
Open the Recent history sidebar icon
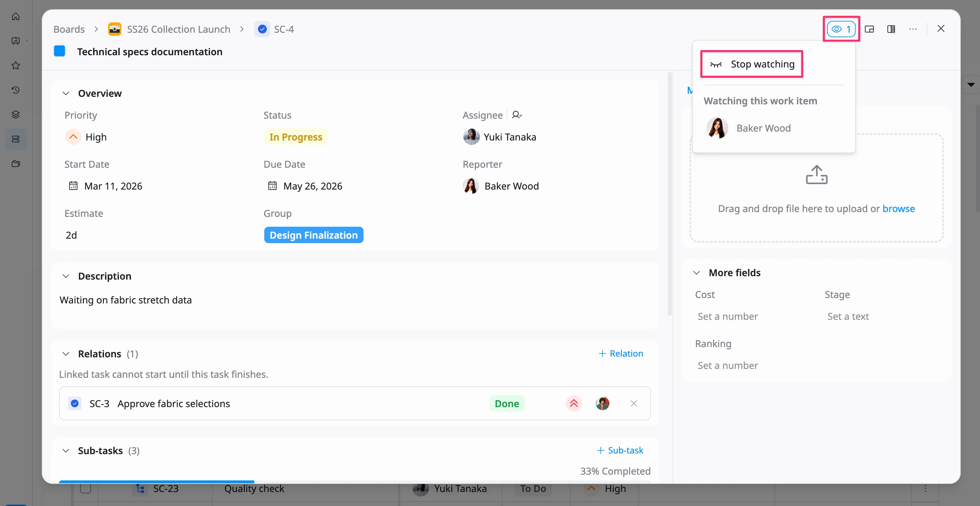16,90
